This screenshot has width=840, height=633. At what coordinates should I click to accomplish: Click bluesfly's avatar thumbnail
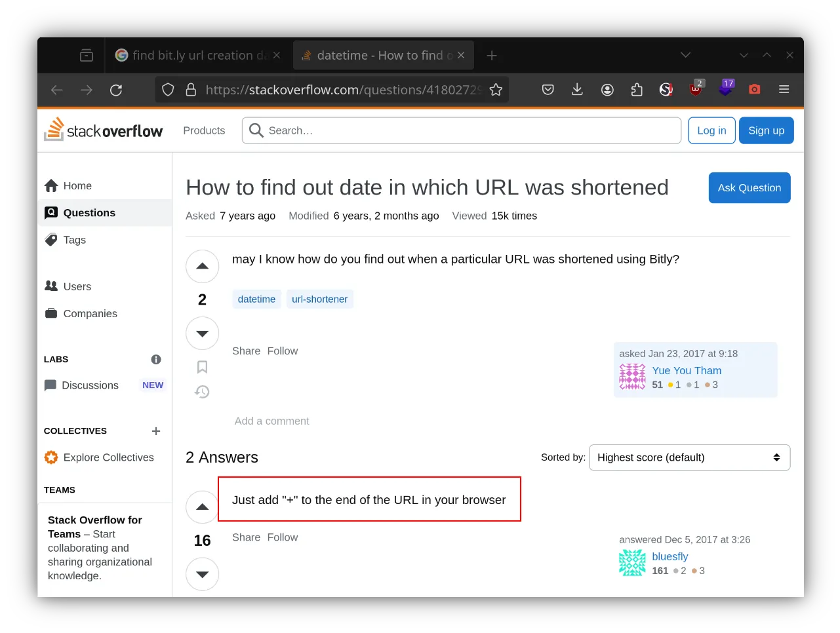(632, 563)
